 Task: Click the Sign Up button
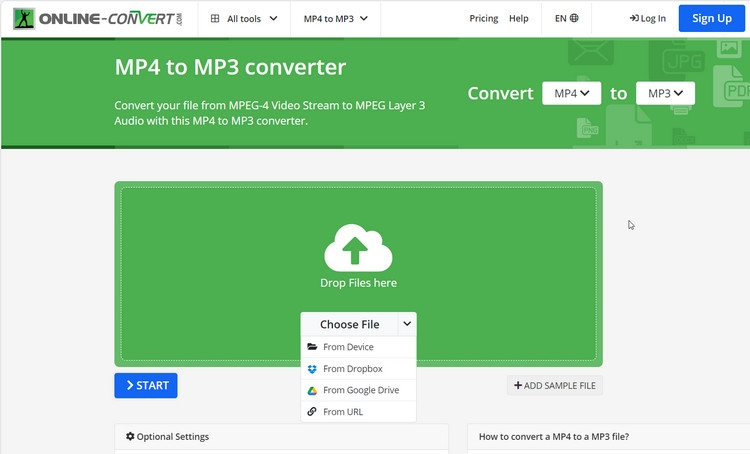point(712,18)
